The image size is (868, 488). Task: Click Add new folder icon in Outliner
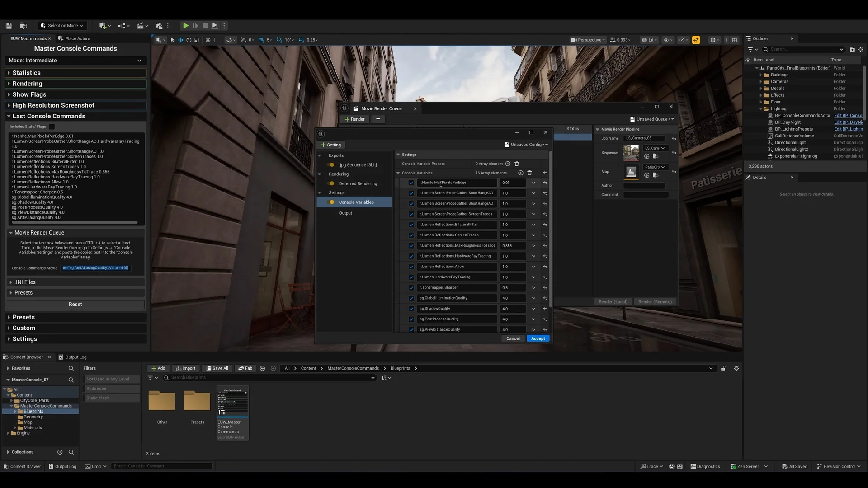[852, 49]
